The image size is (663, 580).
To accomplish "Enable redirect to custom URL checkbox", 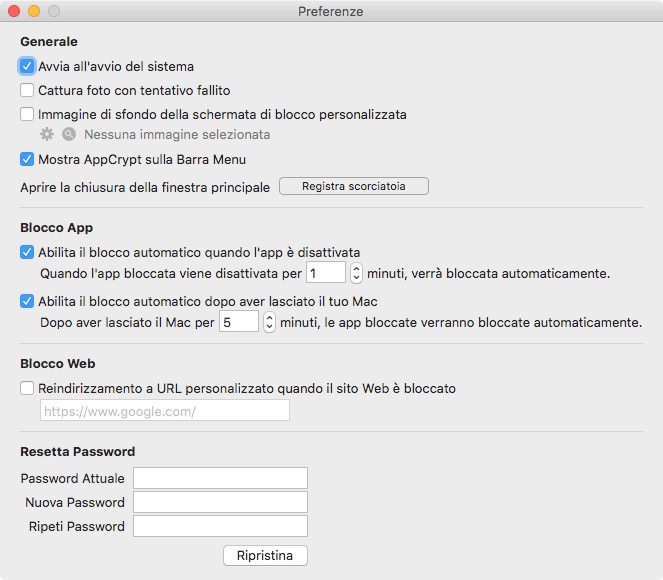I will 27,388.
